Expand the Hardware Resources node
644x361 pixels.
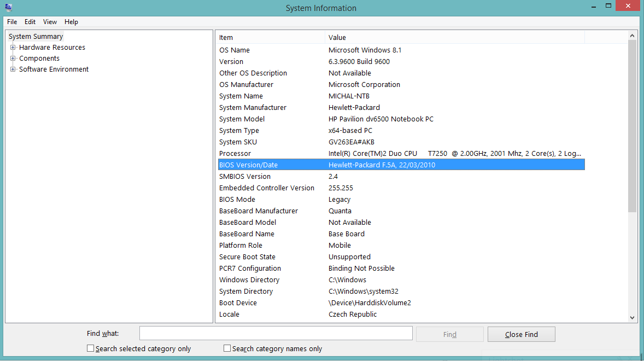point(13,47)
